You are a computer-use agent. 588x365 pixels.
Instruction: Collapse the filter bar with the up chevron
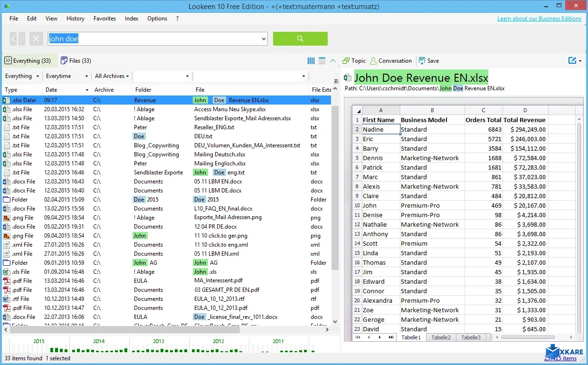pos(333,61)
